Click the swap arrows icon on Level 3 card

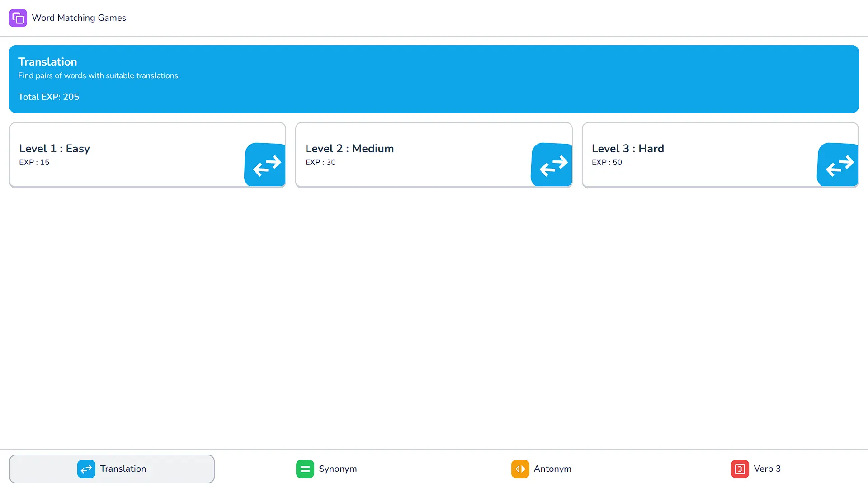[x=839, y=165]
